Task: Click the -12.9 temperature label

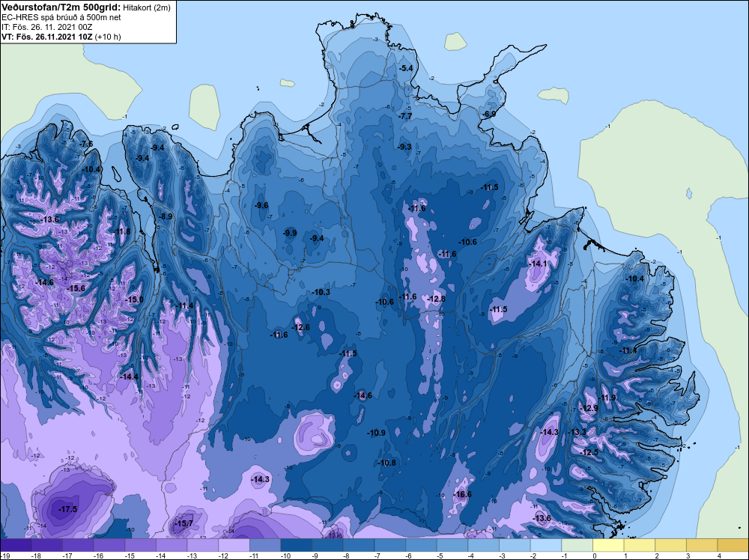Action: pos(589,408)
